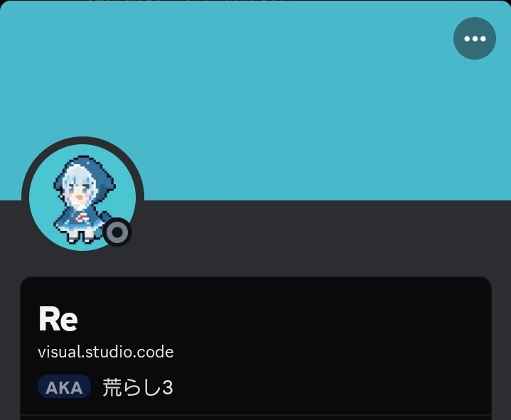
Task: Click the username visual.studio.code
Action: tap(106, 352)
